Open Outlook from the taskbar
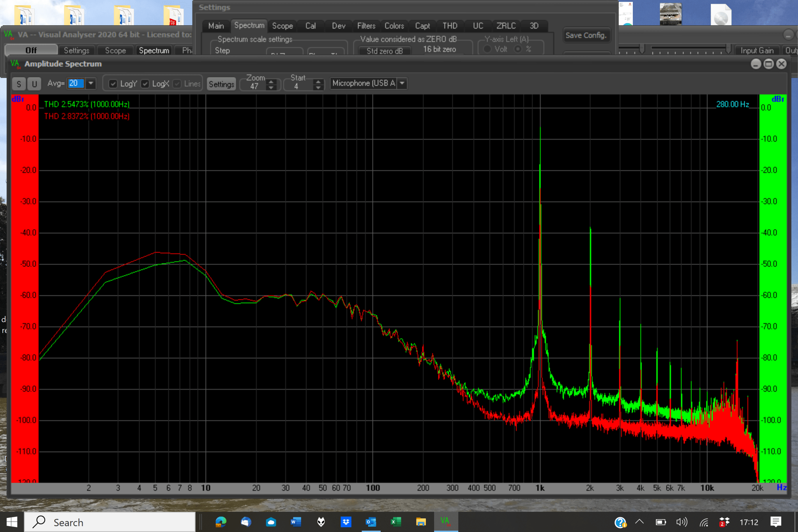798x532 pixels. pos(371,522)
